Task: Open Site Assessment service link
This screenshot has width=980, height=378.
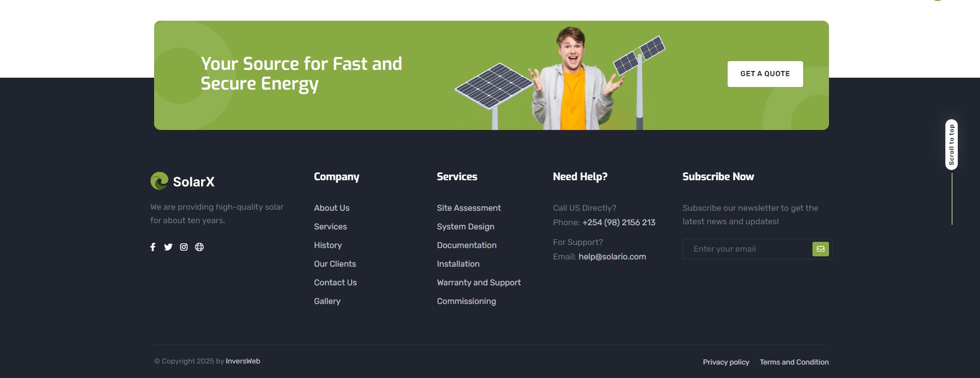Action: click(x=469, y=208)
